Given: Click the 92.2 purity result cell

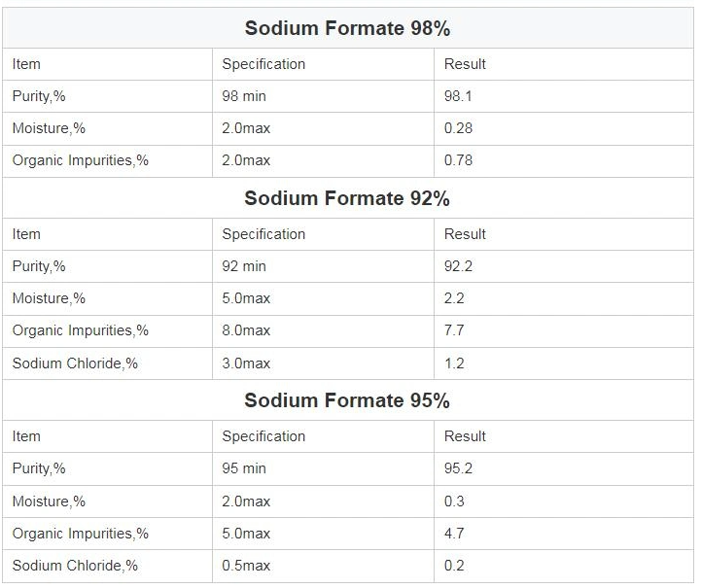Looking at the screenshot, I should pyautogui.click(x=458, y=266).
